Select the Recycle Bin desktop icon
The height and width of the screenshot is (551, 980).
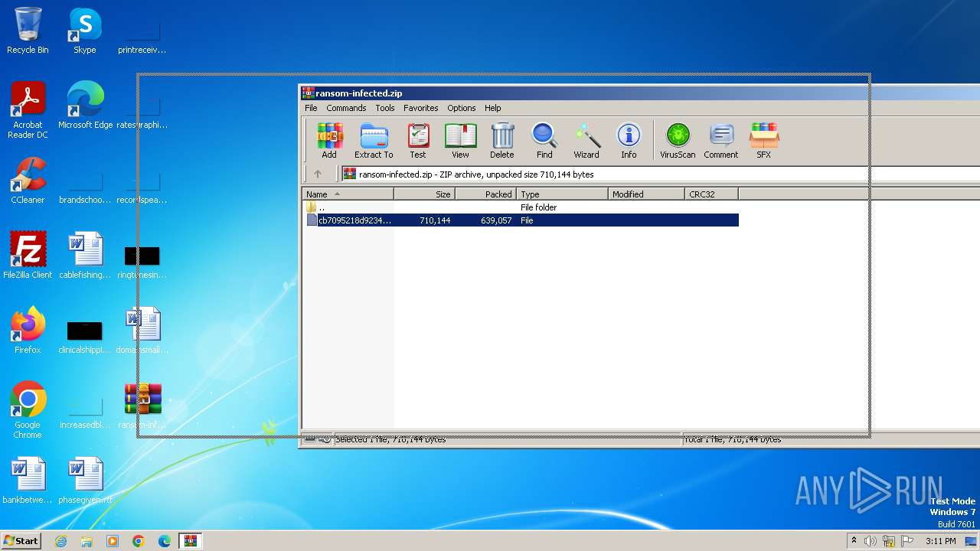tap(28, 31)
